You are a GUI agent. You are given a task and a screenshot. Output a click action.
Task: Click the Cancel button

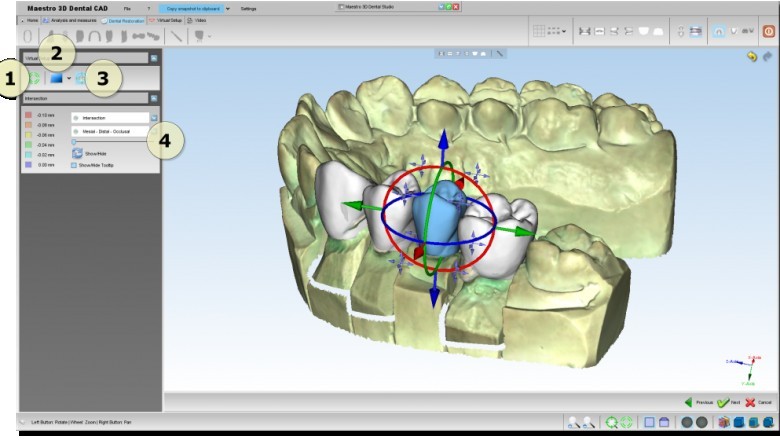pos(759,402)
